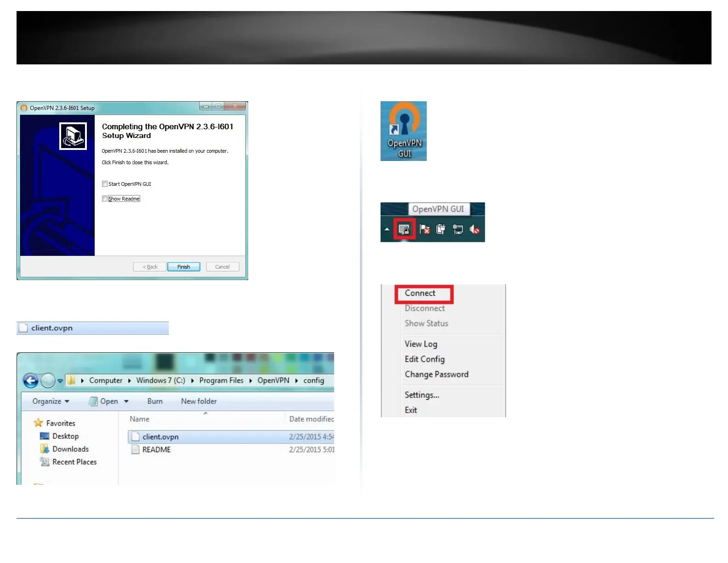
Task: Navigate to Program Files in the breadcrumb
Action: pyautogui.click(x=222, y=380)
